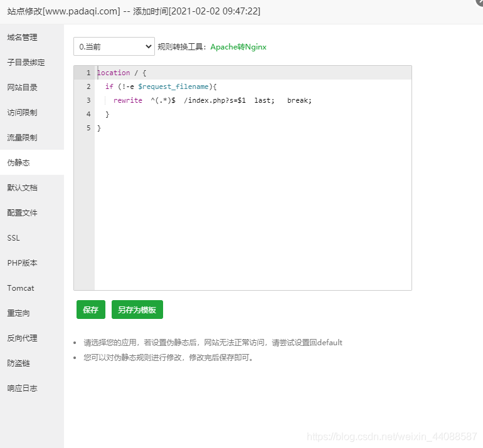Select the PHP版本 tab
This screenshot has height=448, width=483.
(x=23, y=263)
